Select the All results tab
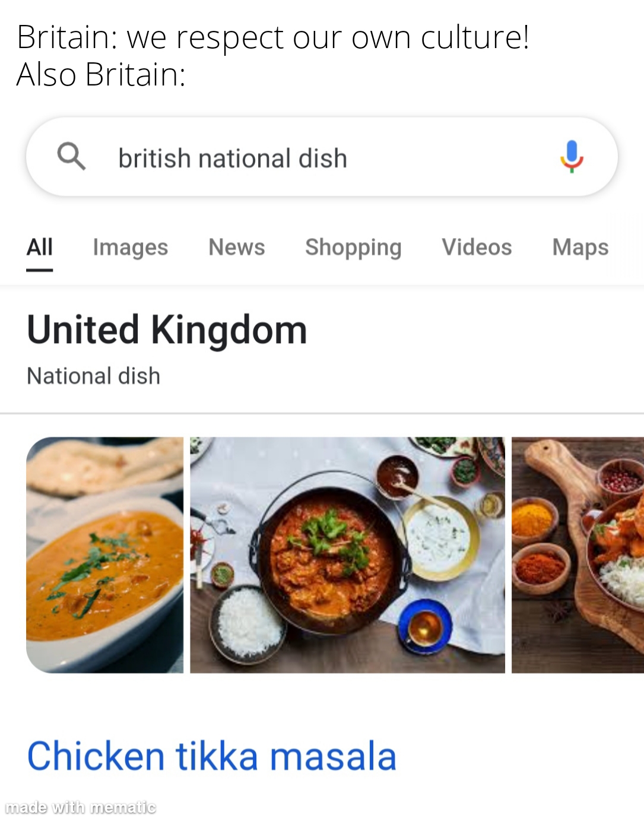The height and width of the screenshot is (821, 644). tap(40, 248)
